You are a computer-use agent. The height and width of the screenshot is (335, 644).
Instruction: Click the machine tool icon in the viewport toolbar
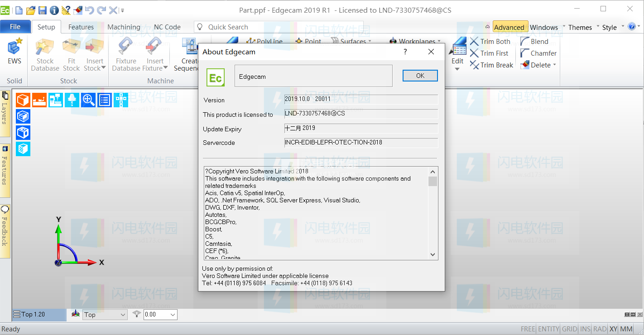(x=56, y=100)
